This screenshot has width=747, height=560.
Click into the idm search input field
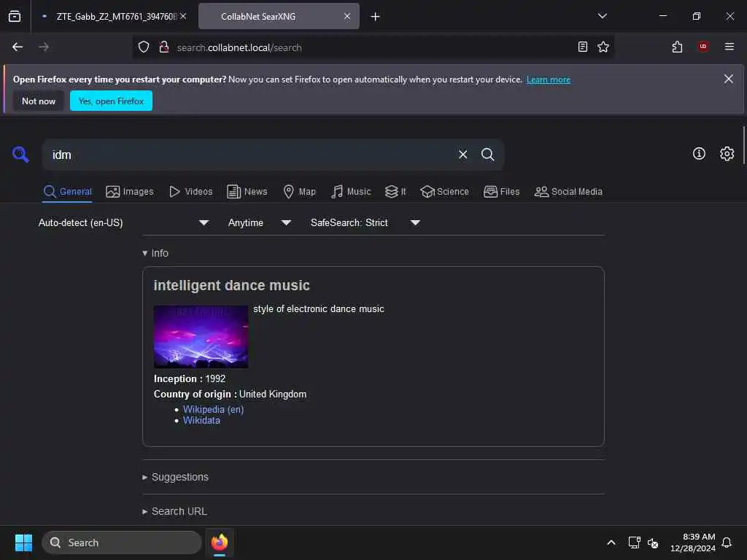(x=250, y=155)
